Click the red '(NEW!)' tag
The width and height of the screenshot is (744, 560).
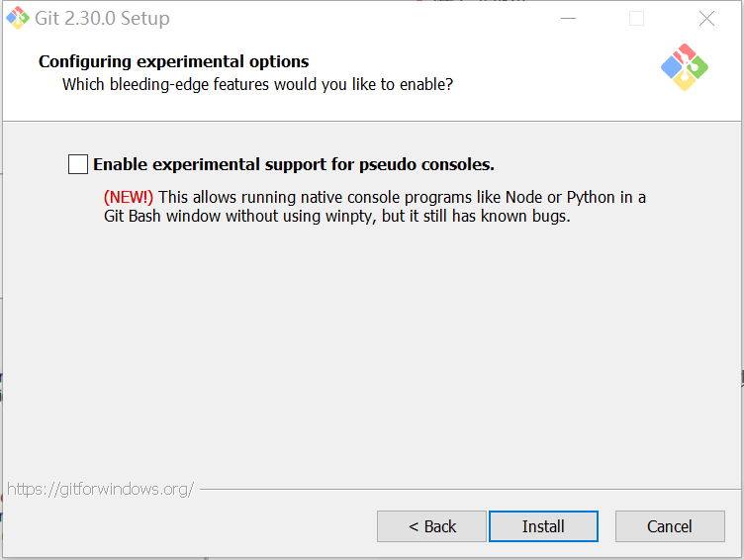pos(129,197)
